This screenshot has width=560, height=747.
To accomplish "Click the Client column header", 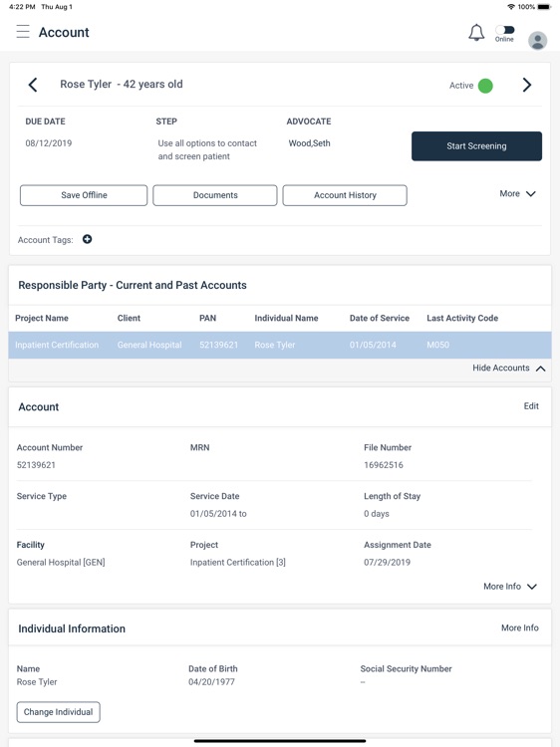I will [x=129, y=319].
